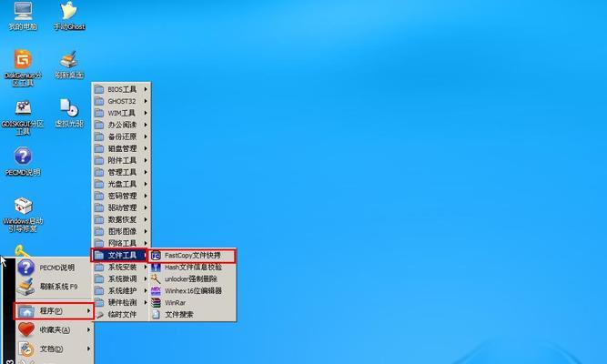The image size is (607, 364).
Task: Open the 驱动管理 menu entry
Action: click(x=122, y=207)
